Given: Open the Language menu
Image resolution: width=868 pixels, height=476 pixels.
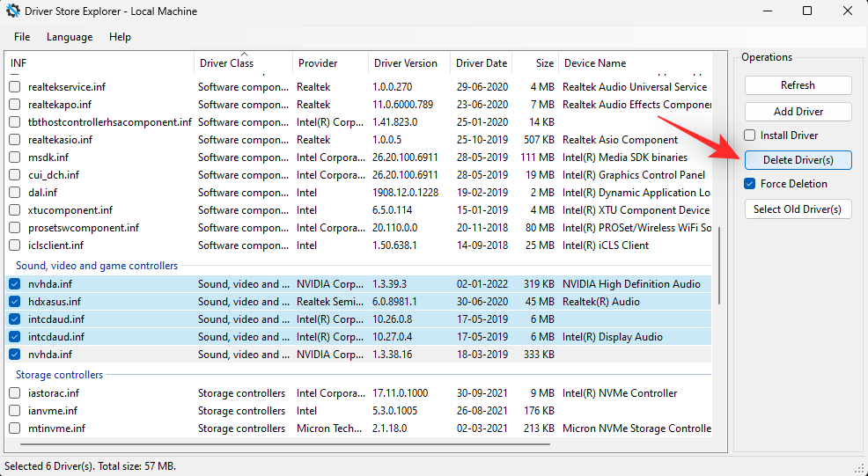Looking at the screenshot, I should coord(70,37).
